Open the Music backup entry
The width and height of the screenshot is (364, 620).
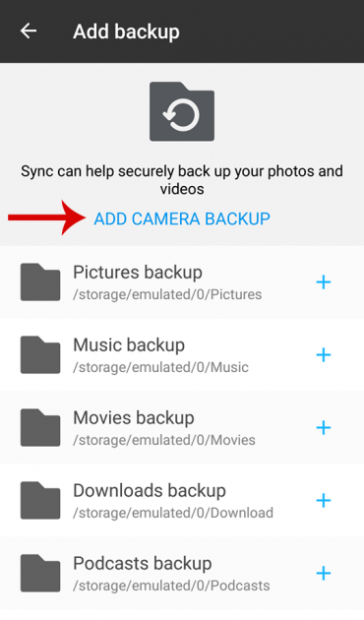(x=182, y=354)
